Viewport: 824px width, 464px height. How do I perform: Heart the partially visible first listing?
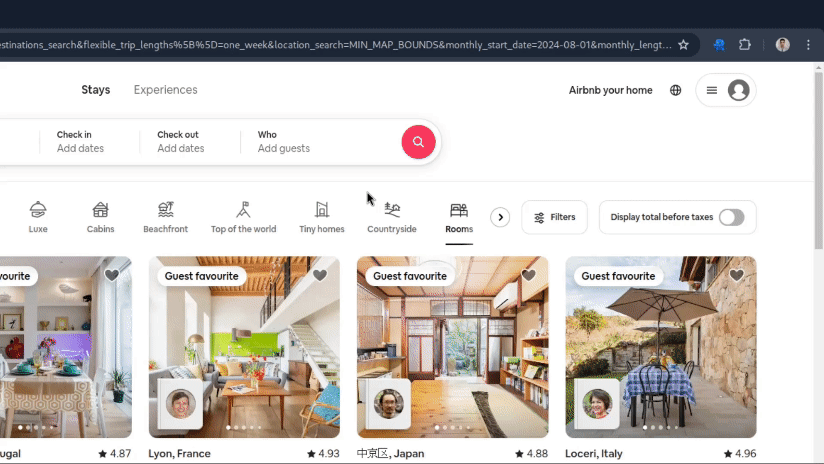click(x=111, y=275)
